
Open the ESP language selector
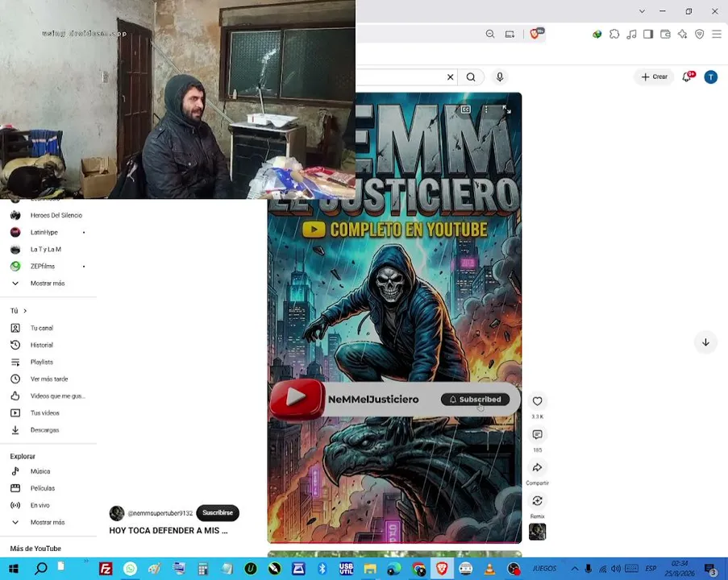point(651,569)
